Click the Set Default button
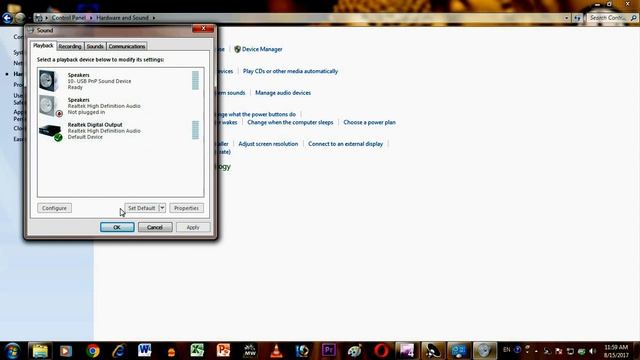This screenshot has width=640, height=360. [141, 208]
